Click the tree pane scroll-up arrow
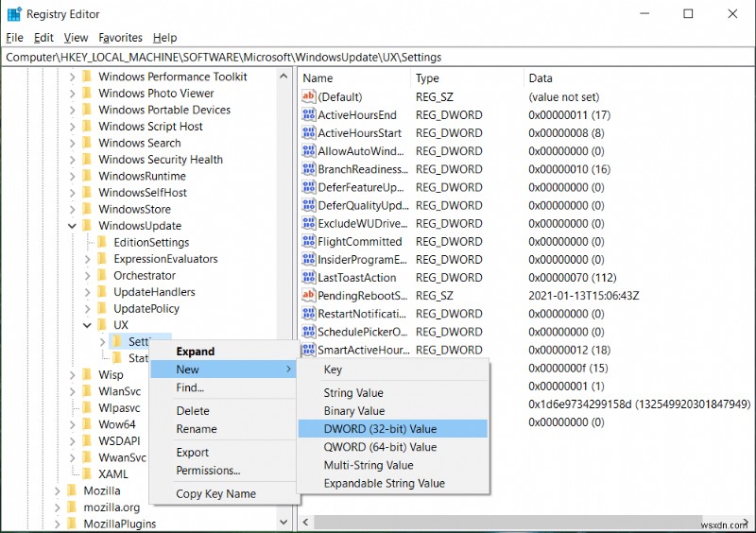Image resolution: width=756 pixels, height=533 pixels. 283,77
